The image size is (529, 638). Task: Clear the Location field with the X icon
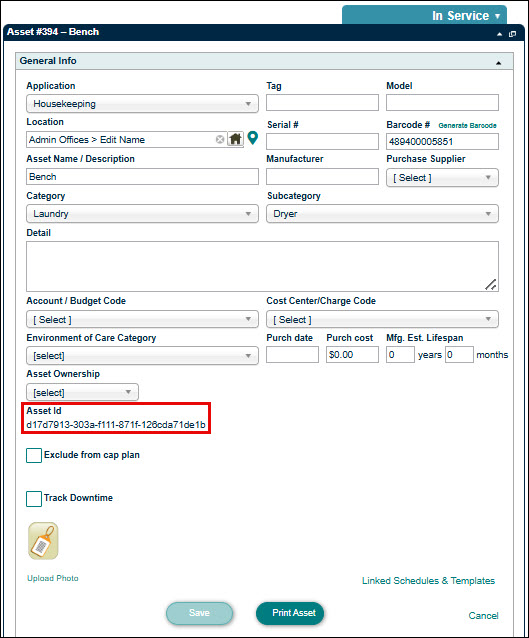tap(220, 140)
